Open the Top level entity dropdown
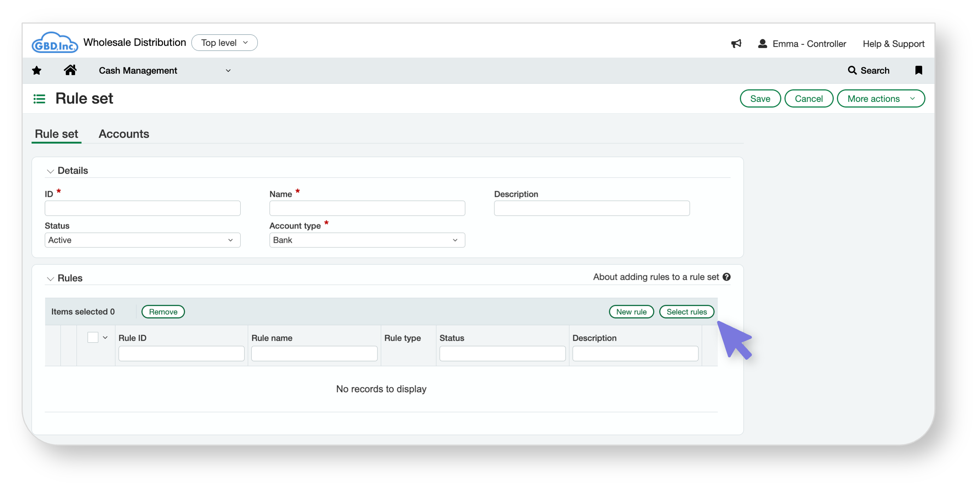 click(x=224, y=42)
